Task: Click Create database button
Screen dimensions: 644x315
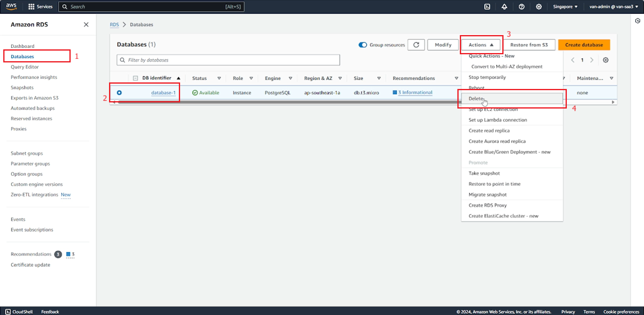Action: tap(584, 45)
